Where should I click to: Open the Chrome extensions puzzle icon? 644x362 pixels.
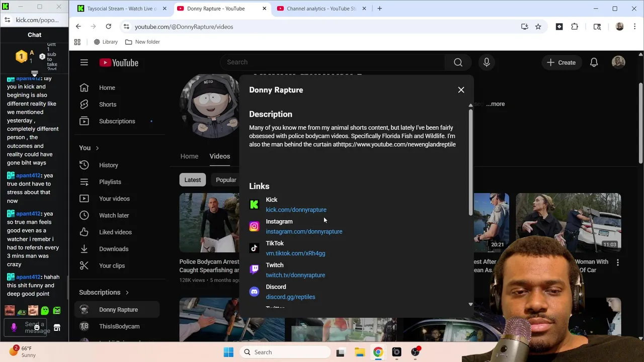pyautogui.click(x=575, y=27)
